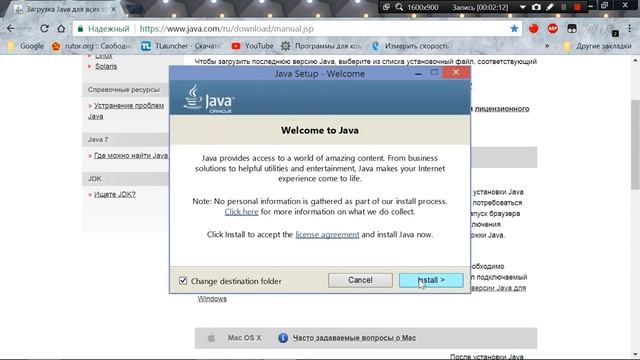This screenshot has height=360, width=640.
Task: Open the YouTube bookmark
Action: (253, 46)
